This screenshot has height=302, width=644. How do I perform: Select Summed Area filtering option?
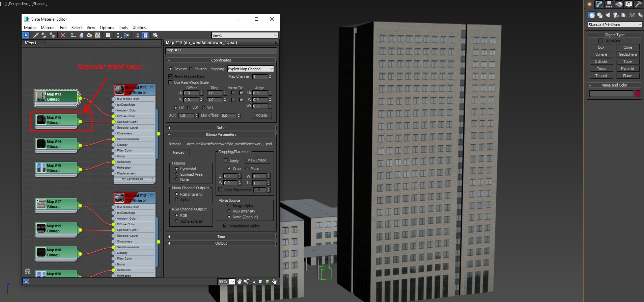176,174
